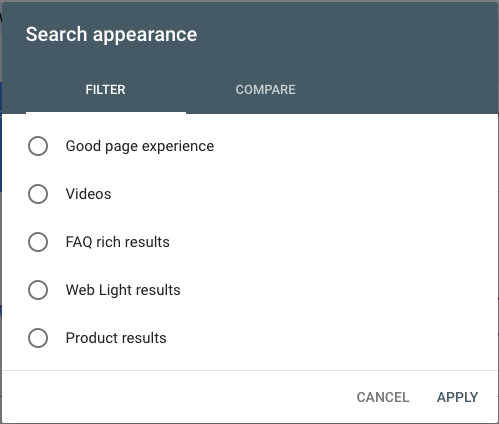
Task: Switch to the FILTER tab
Action: (x=106, y=90)
